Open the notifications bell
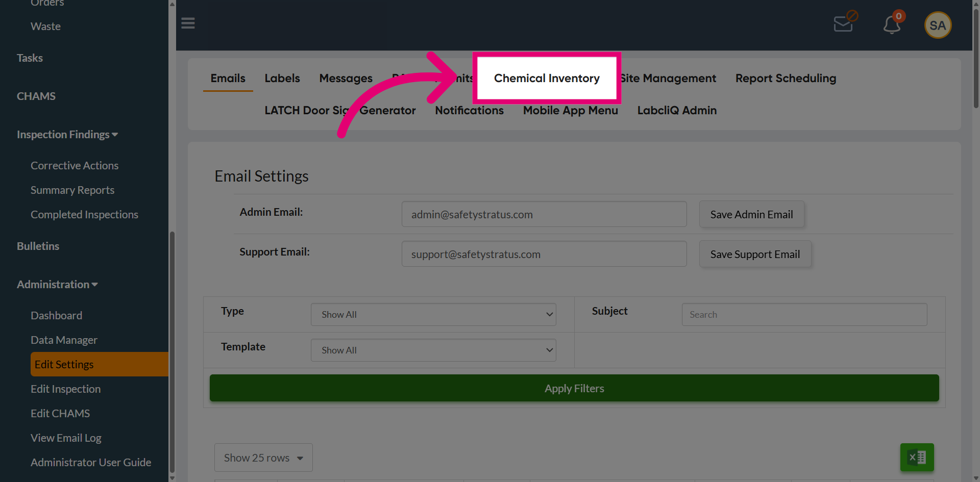Viewport: 980px width, 482px height. pyautogui.click(x=893, y=23)
